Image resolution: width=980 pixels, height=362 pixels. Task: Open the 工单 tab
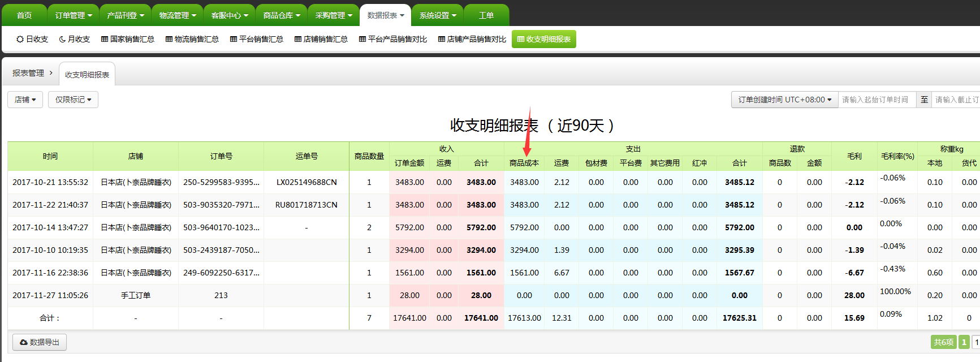point(486,15)
